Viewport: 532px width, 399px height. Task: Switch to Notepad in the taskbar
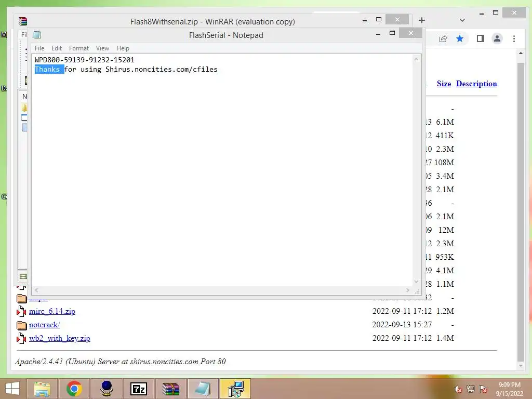[x=203, y=389]
